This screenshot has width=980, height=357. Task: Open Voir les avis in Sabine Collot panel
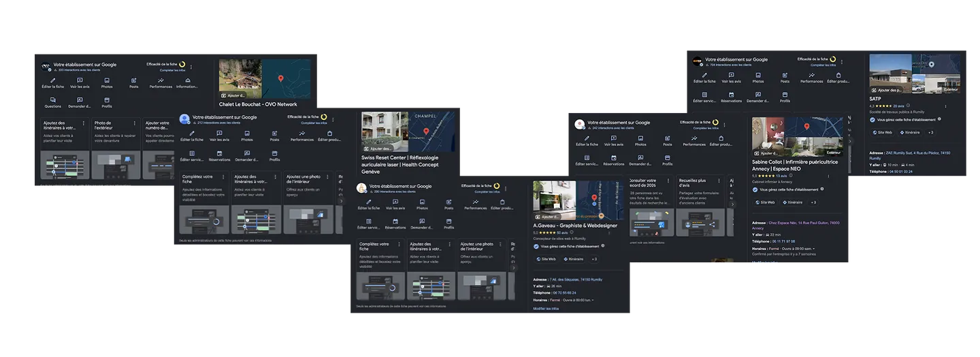coord(613,141)
